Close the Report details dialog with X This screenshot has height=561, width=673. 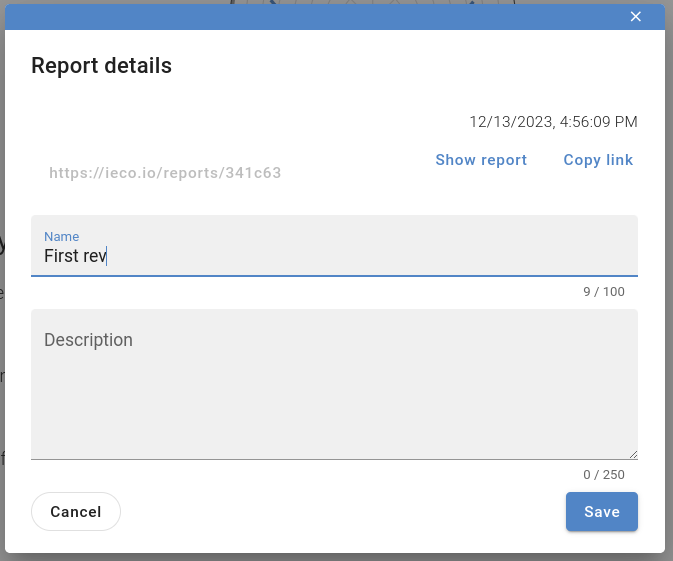coord(636,16)
